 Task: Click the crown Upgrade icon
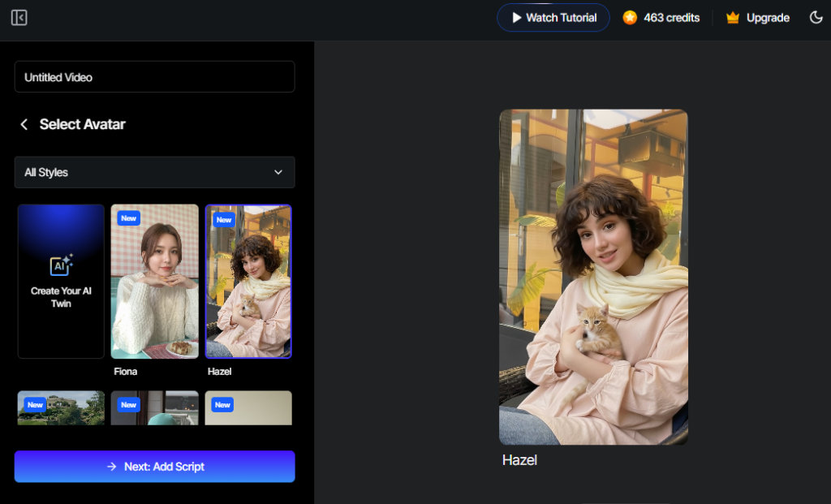(x=733, y=18)
